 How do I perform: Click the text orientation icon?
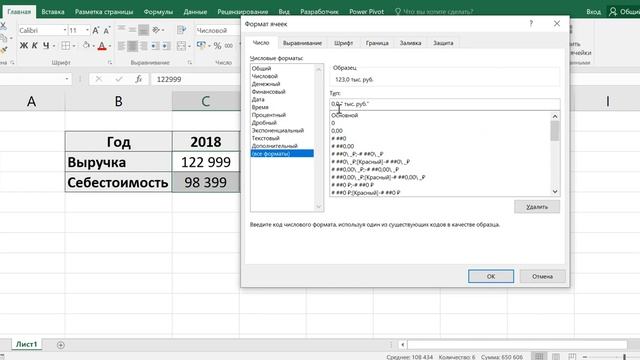[156, 30]
